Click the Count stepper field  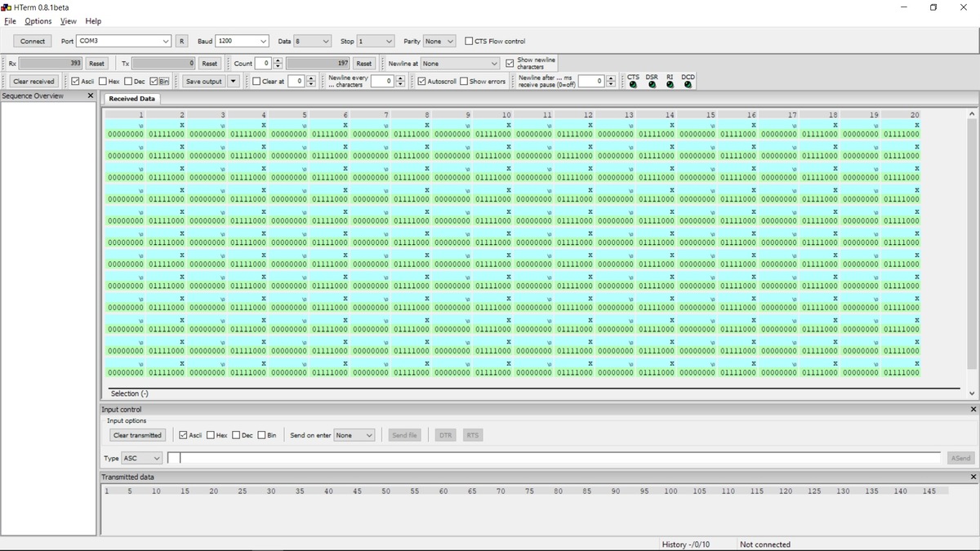click(x=269, y=63)
